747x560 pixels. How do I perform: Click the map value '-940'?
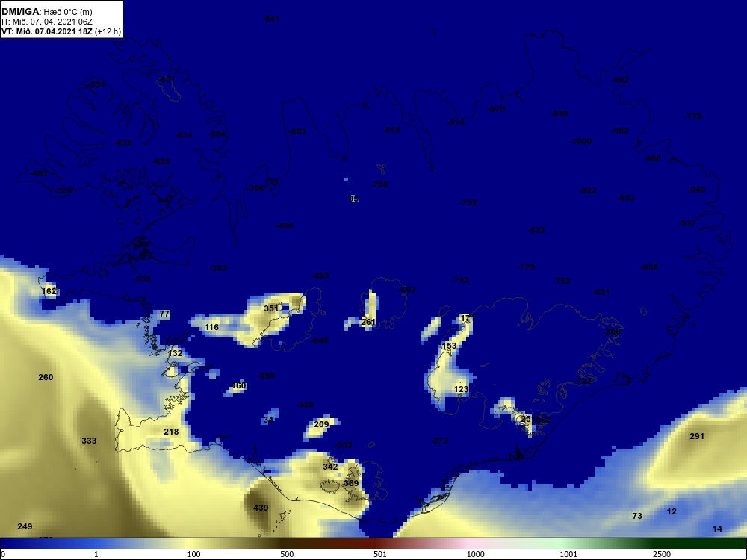click(x=697, y=190)
